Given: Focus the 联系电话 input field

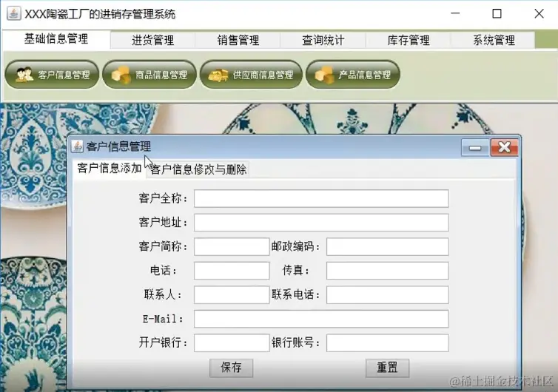Looking at the screenshot, I should coord(388,295).
